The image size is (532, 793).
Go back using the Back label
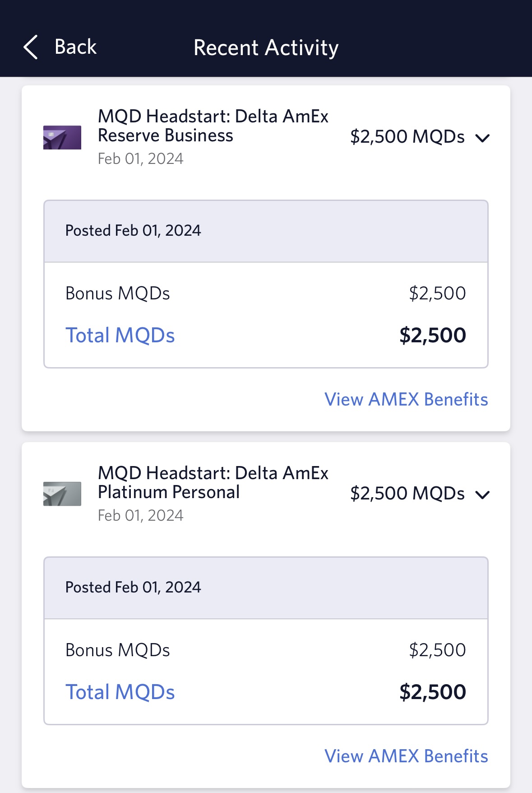click(75, 47)
